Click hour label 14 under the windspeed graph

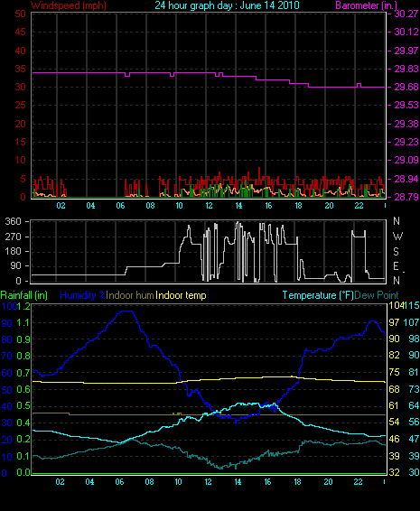(238, 206)
